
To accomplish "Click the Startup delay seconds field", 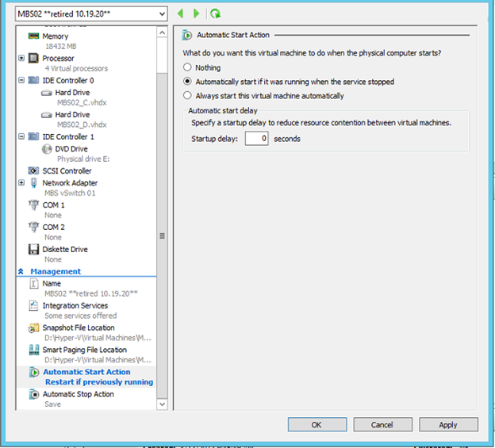I will [256, 139].
